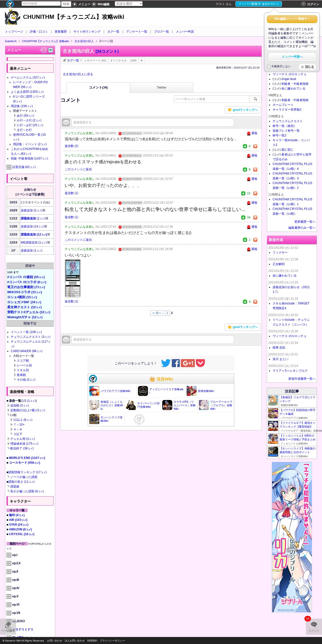
Task: Open the 言語を選択 language combo box
Action: [x=129, y=4]
